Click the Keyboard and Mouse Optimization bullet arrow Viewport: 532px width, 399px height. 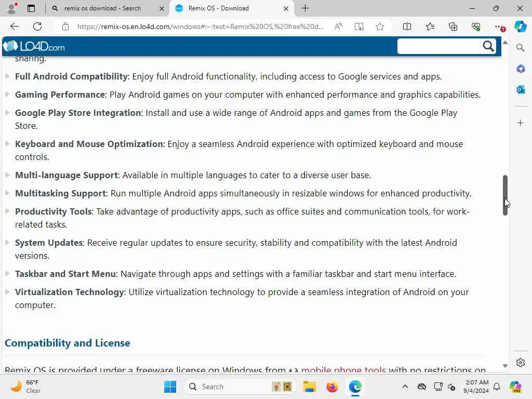pos(7,143)
